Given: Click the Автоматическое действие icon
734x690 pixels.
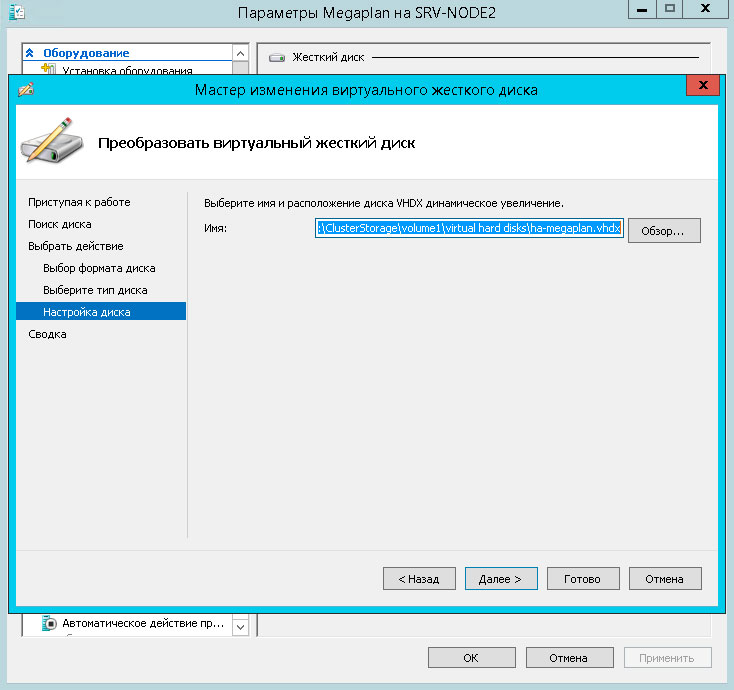Looking at the screenshot, I should click(x=49, y=623).
